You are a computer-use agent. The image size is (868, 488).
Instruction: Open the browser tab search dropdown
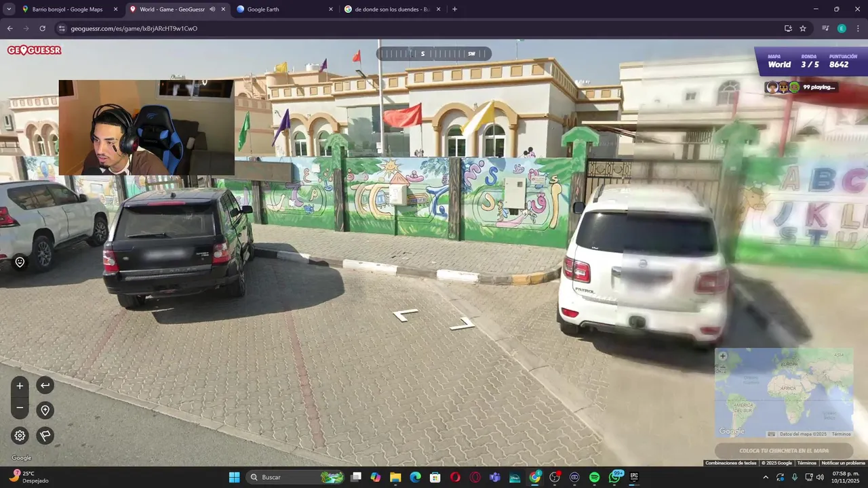coord(9,9)
